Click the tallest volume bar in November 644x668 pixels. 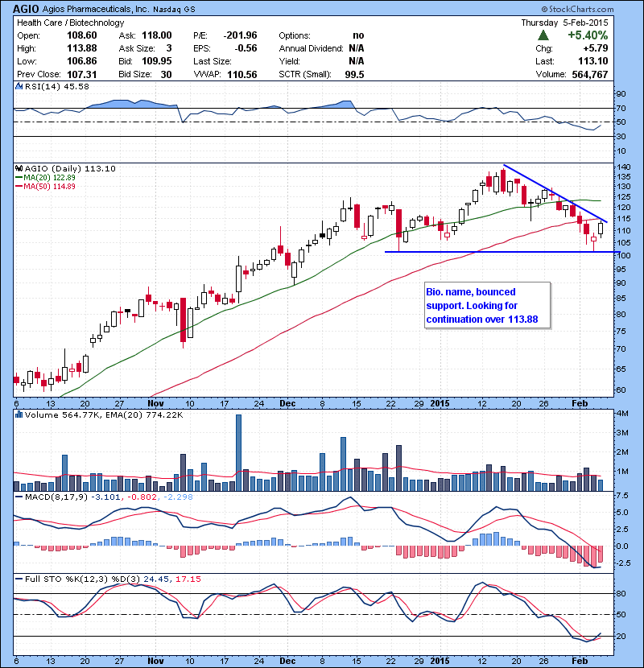(x=238, y=453)
